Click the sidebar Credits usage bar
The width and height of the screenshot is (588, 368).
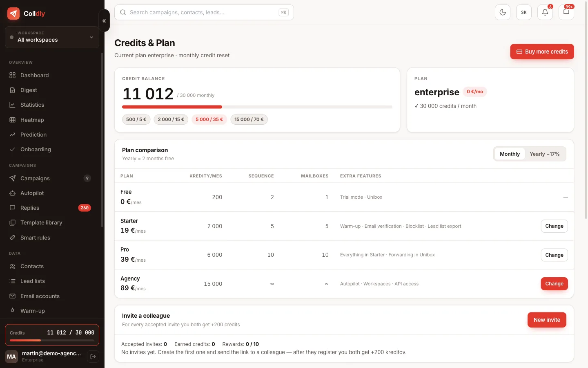click(x=52, y=340)
